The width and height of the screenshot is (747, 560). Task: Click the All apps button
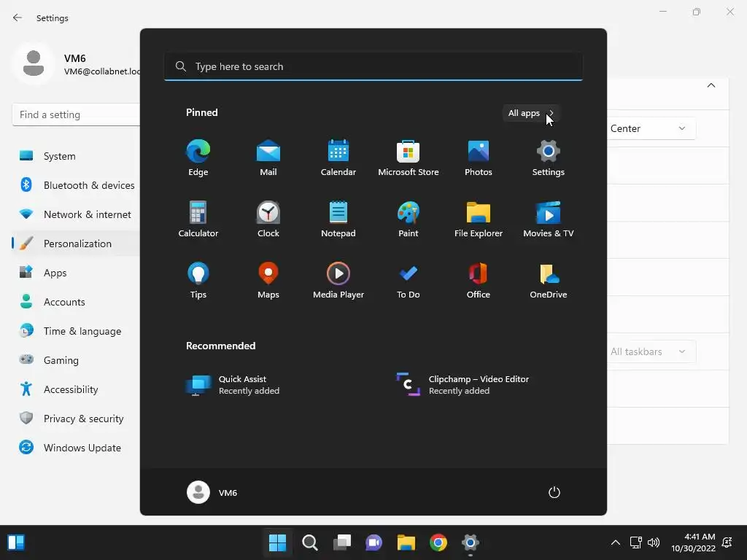(x=531, y=113)
